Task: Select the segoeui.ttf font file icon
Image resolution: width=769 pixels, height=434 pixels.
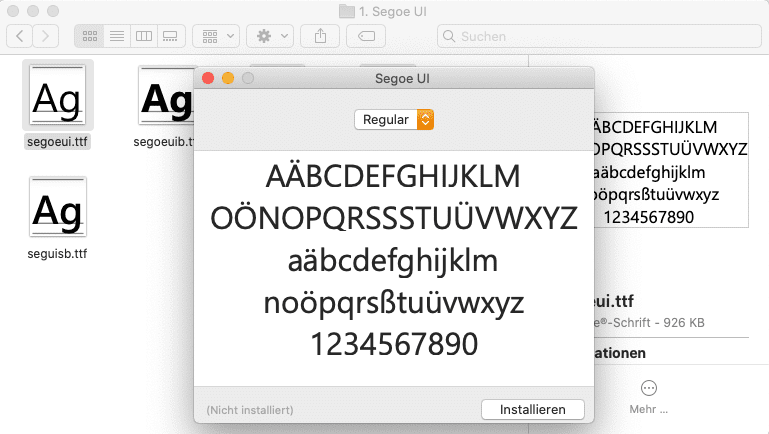Action: pos(57,95)
